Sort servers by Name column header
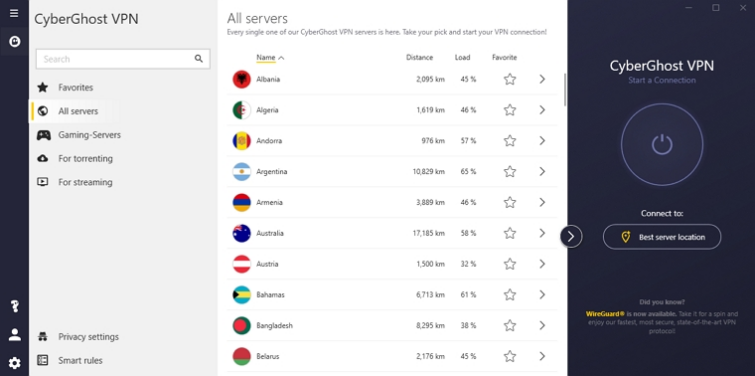Screen dimensions: 755x376 tap(265, 57)
